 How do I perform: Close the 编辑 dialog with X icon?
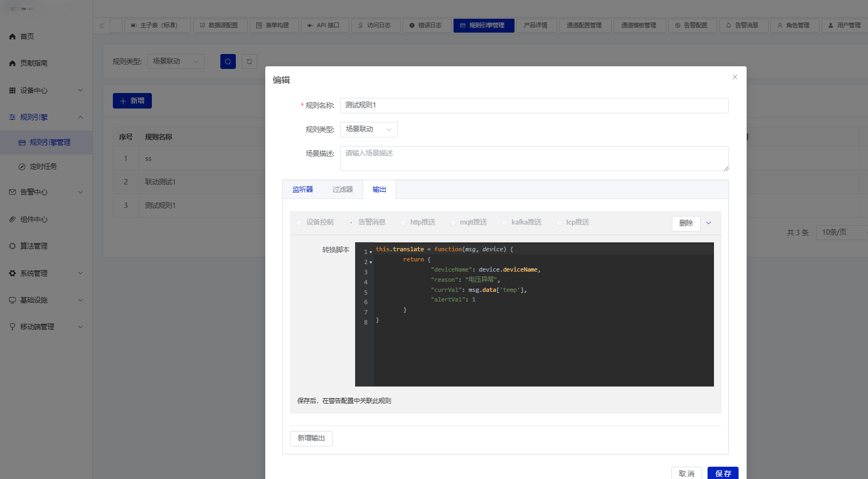(x=735, y=77)
